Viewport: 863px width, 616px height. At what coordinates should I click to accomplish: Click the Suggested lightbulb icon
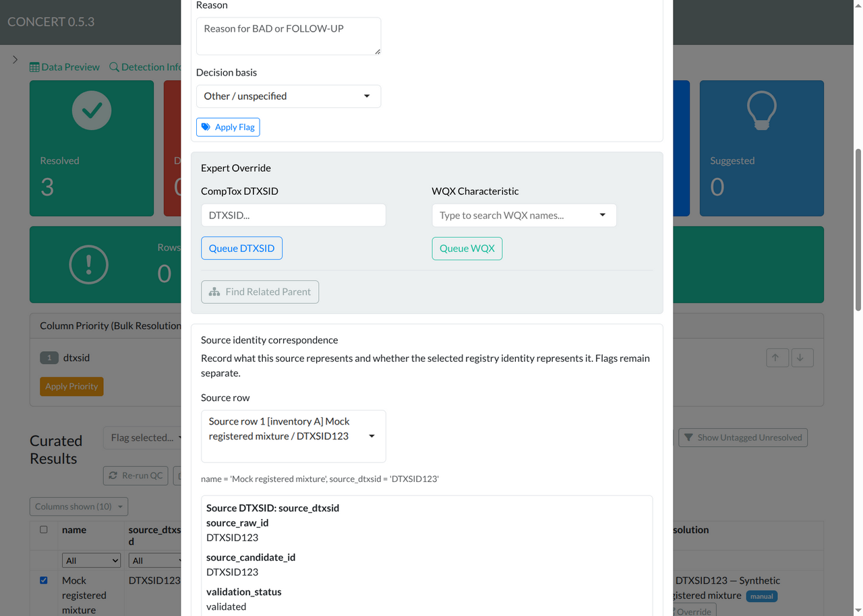(761, 111)
